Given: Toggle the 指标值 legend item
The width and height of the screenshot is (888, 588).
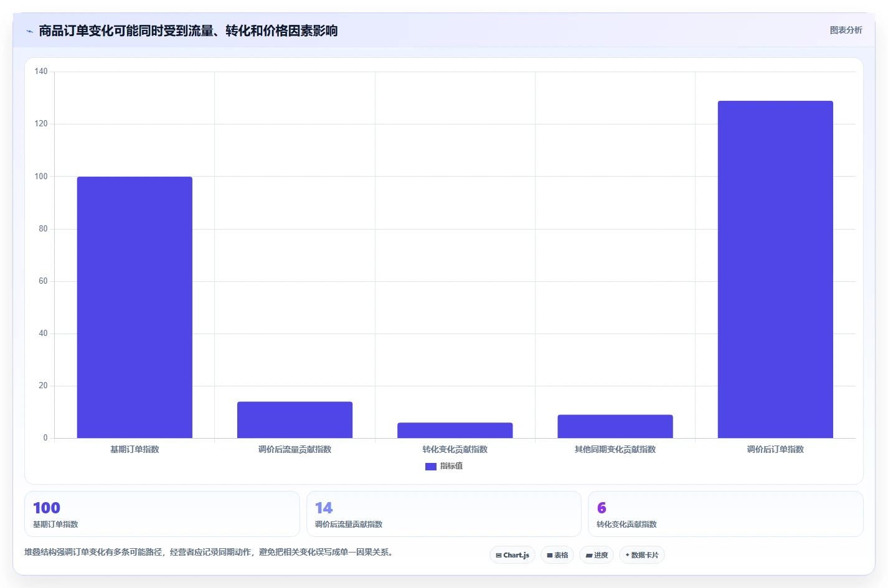Looking at the screenshot, I should click(444, 466).
